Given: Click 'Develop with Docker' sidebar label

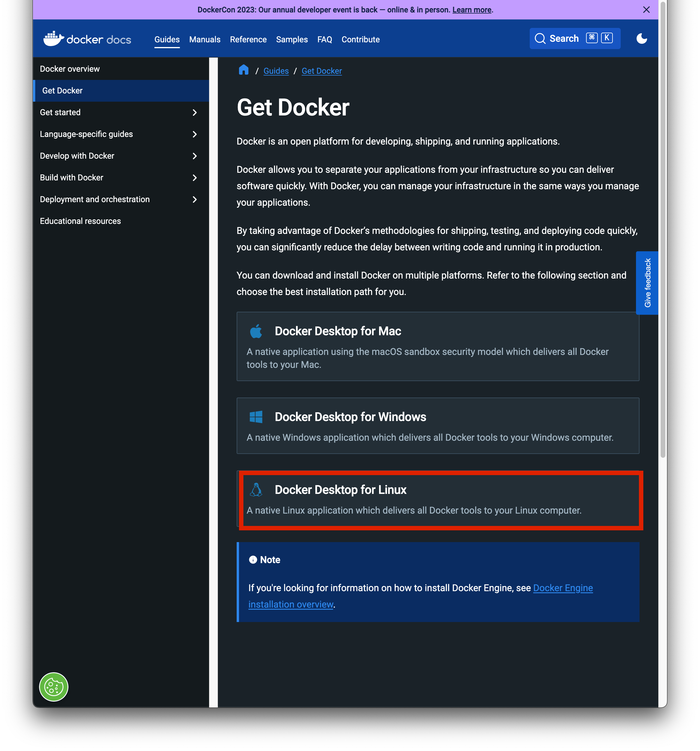Looking at the screenshot, I should click(x=77, y=156).
